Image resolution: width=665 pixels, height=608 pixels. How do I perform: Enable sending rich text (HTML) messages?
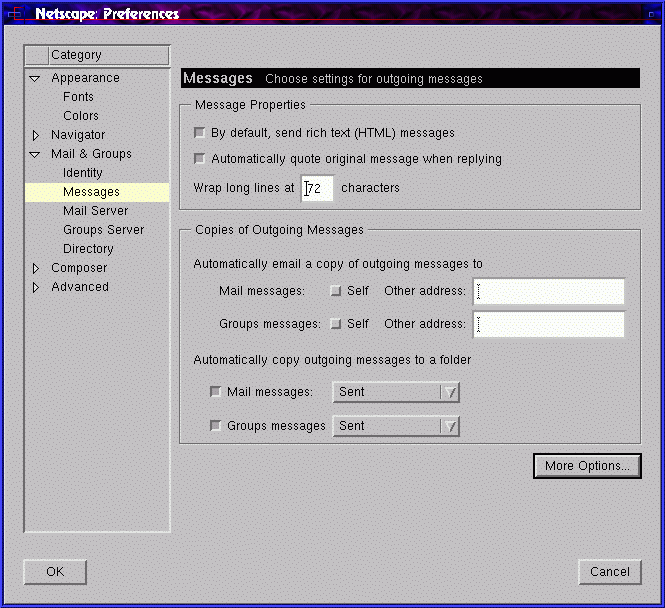click(199, 133)
